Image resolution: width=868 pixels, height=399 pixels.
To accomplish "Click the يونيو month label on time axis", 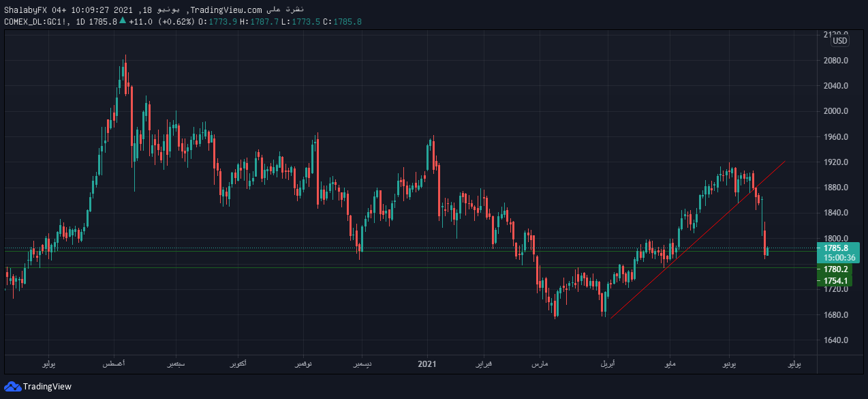I will click(728, 365).
